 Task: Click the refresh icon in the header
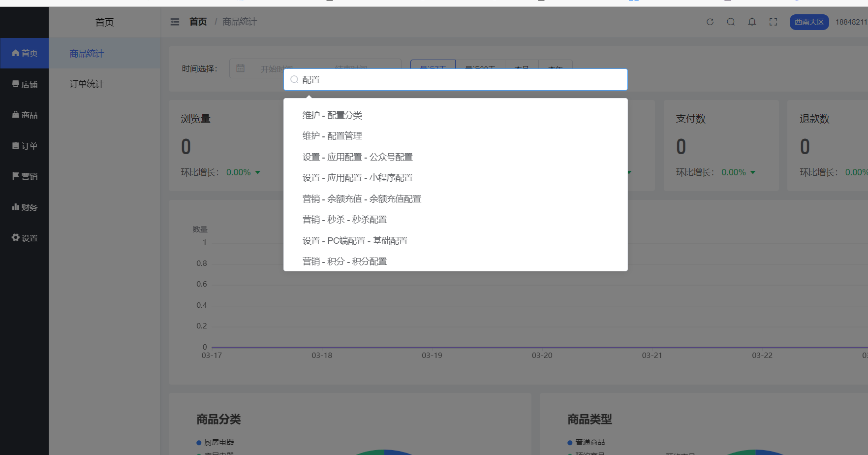tap(710, 22)
